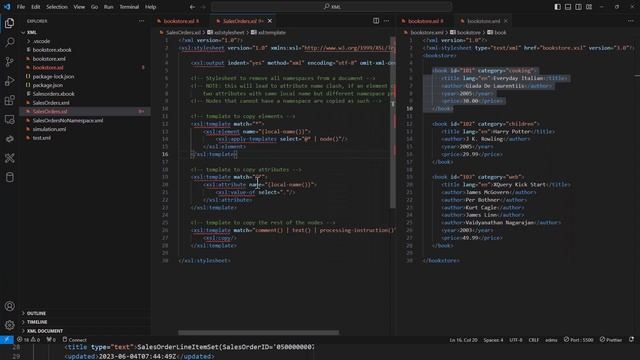Screen dimensions: 640x360
Task: Open test.xml in Explorer
Action: click(42, 138)
